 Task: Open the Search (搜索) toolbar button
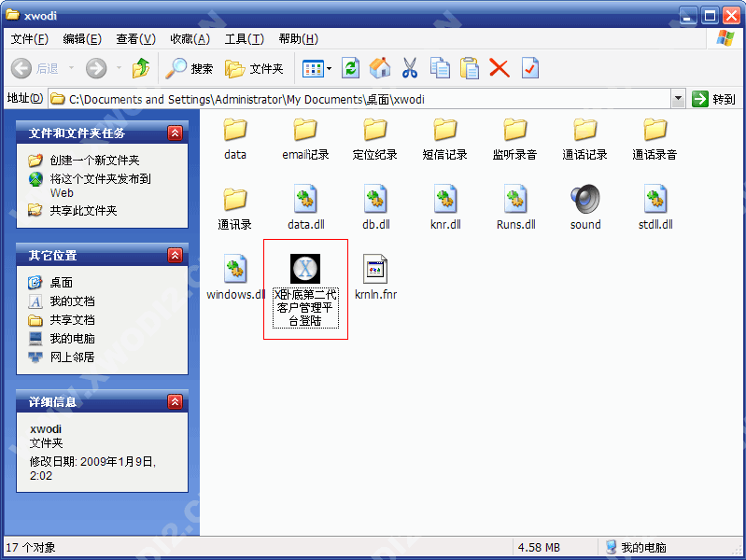pyautogui.click(x=190, y=68)
